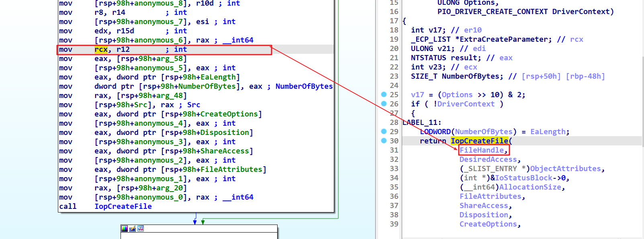Screen dimensions: 644x239
Task: Select ObjectAttributes on line 33
Action: (x=565, y=169)
